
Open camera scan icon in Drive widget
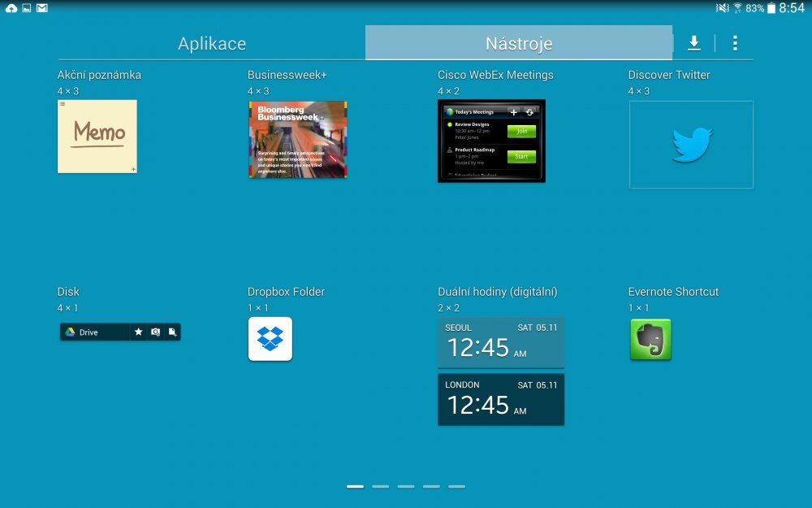(x=156, y=332)
